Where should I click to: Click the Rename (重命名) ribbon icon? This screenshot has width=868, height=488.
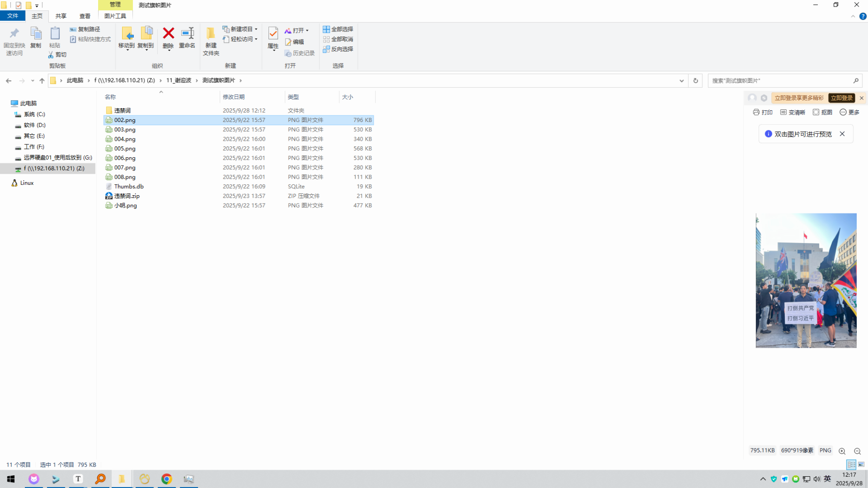coord(187,34)
